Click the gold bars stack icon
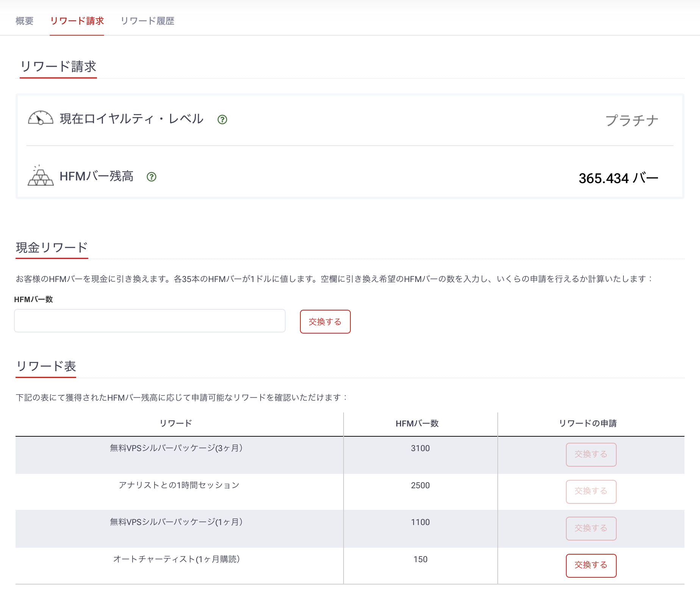 [x=41, y=176]
